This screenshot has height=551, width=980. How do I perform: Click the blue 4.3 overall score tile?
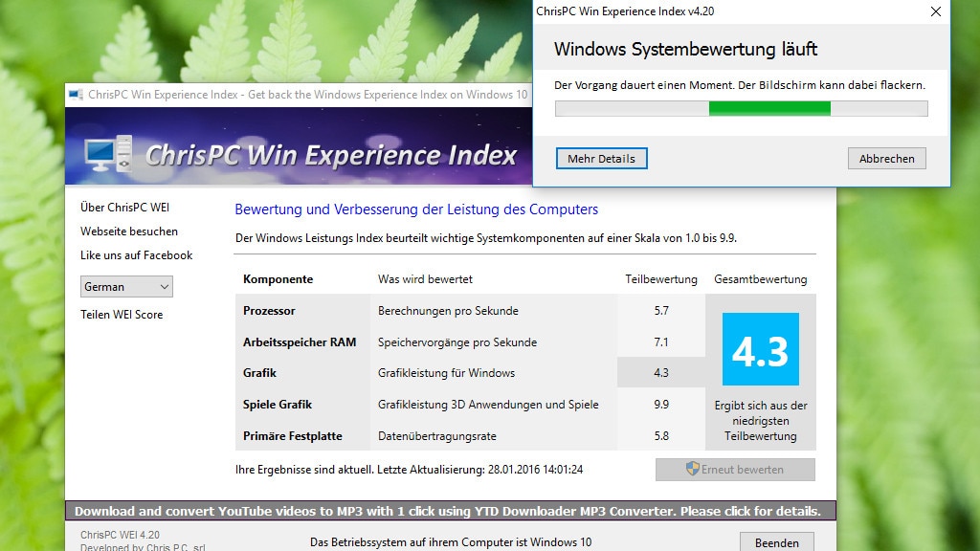[x=761, y=349]
